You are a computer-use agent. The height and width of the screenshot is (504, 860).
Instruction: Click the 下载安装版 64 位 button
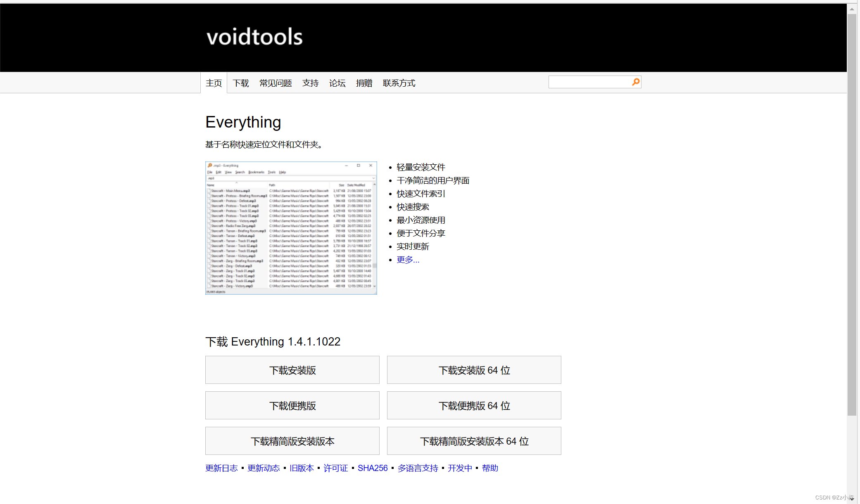point(474,370)
